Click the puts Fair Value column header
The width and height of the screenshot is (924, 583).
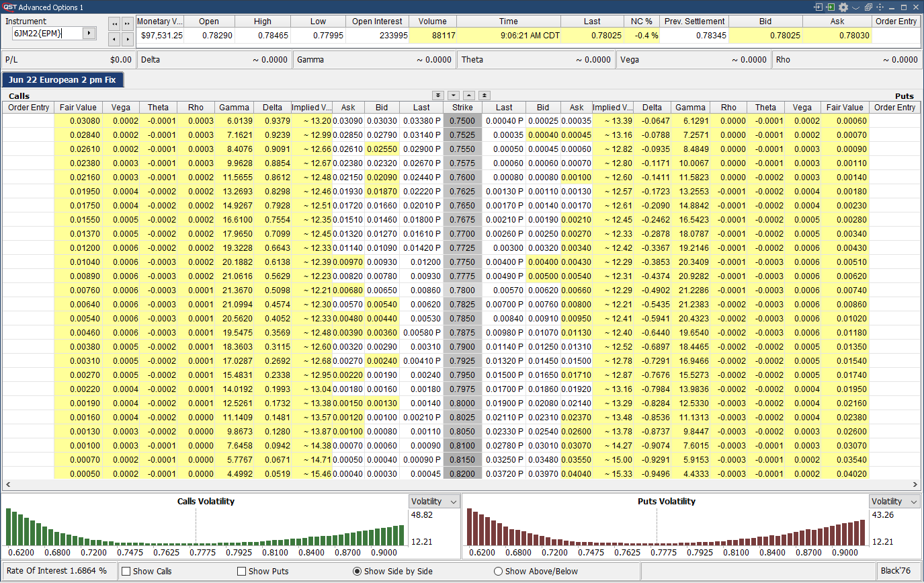coord(845,108)
